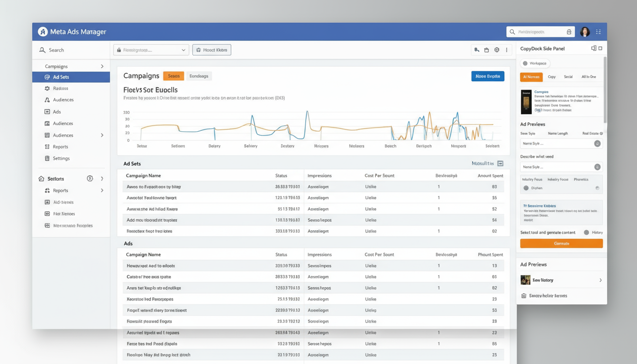Click the pop-out icon in CopyDock Side Panel
The height and width of the screenshot is (364, 637).
coord(593,48)
